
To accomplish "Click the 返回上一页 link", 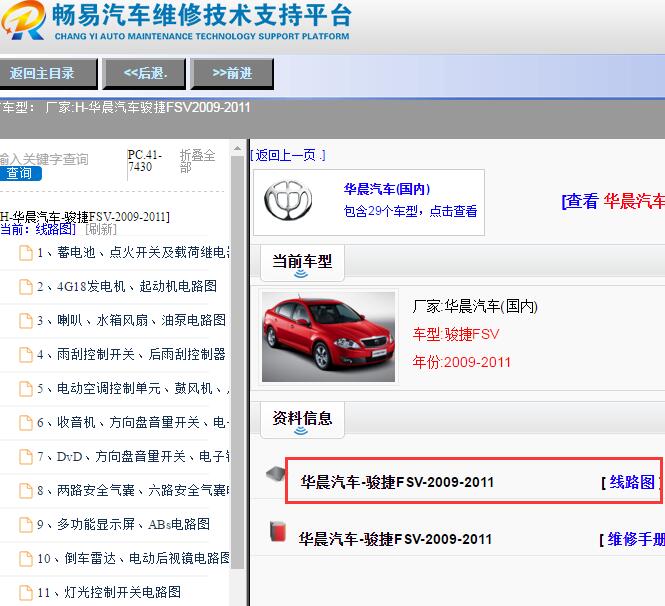I will tap(288, 156).
